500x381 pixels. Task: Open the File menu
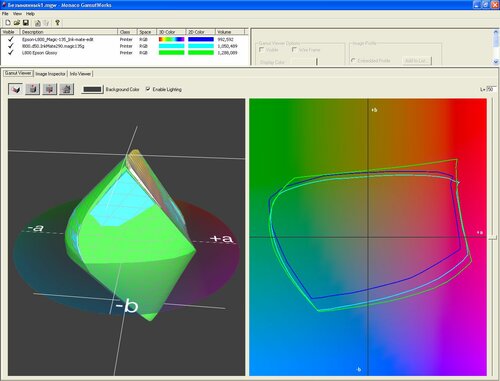pyautogui.click(x=5, y=14)
